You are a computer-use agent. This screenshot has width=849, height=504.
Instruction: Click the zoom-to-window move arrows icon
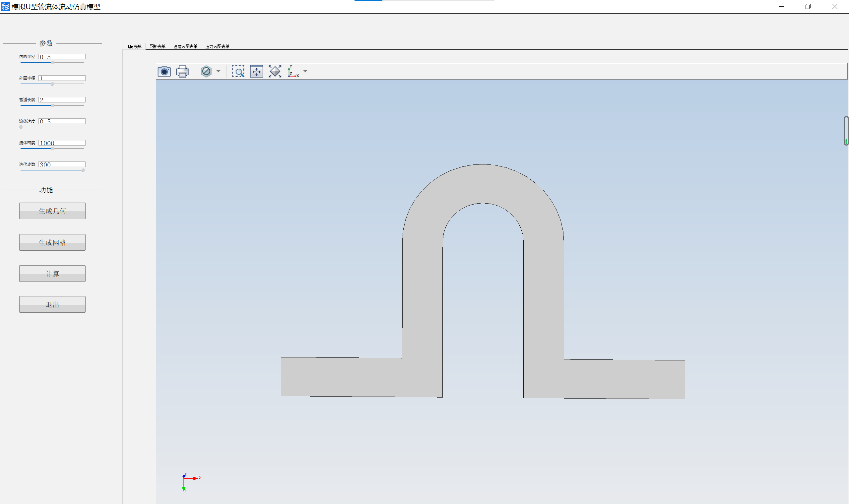pyautogui.click(x=256, y=71)
